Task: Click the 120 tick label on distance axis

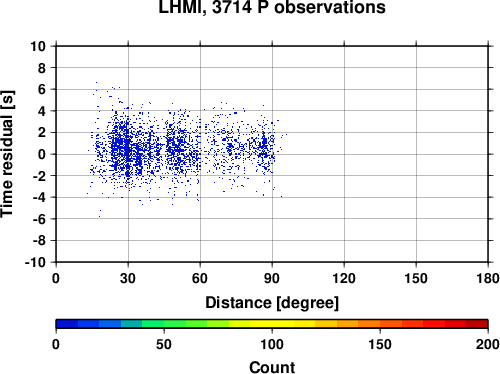Action: coord(344,278)
